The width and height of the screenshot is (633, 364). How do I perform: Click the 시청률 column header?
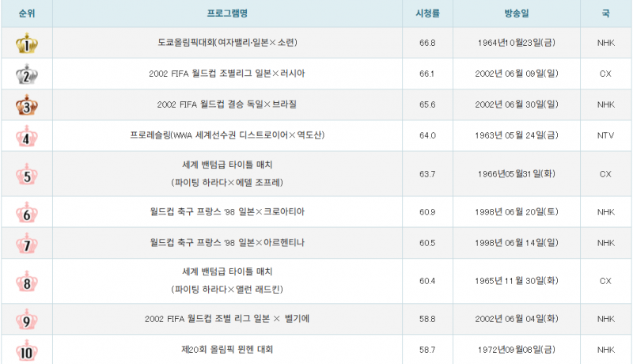(427, 13)
